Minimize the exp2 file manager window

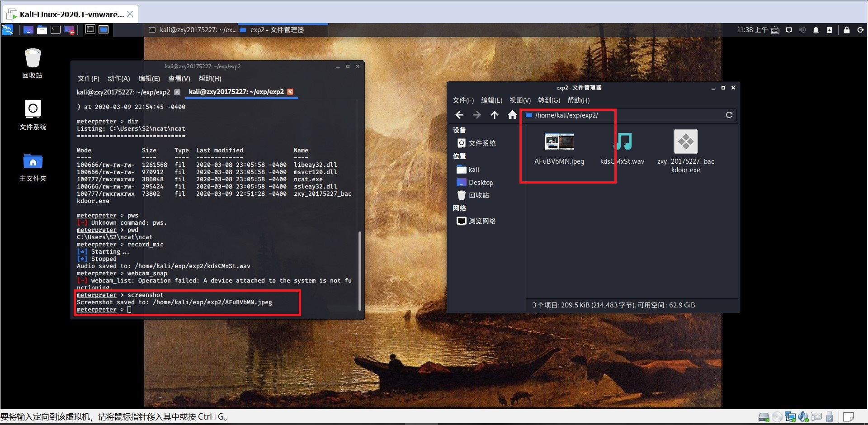click(x=713, y=88)
